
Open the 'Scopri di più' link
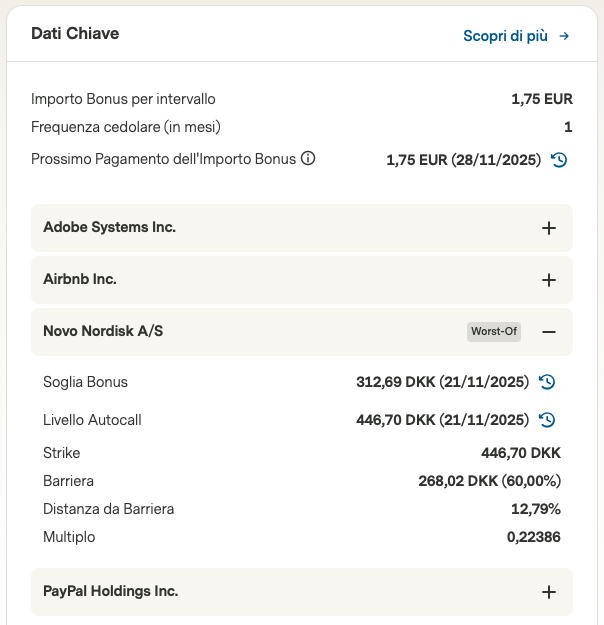tap(505, 36)
